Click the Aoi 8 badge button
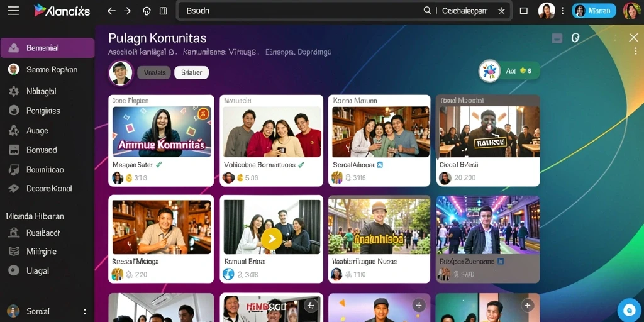This screenshot has height=322, width=644. pyautogui.click(x=519, y=70)
